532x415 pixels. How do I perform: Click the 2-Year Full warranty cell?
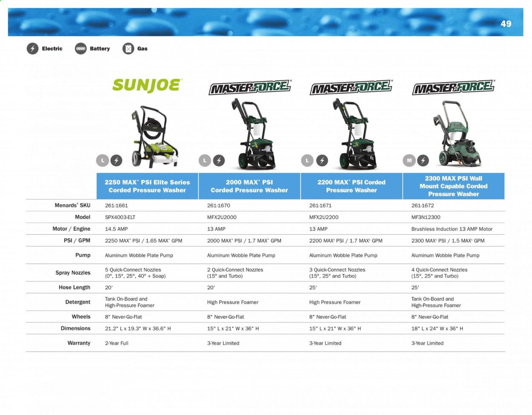coord(117,343)
